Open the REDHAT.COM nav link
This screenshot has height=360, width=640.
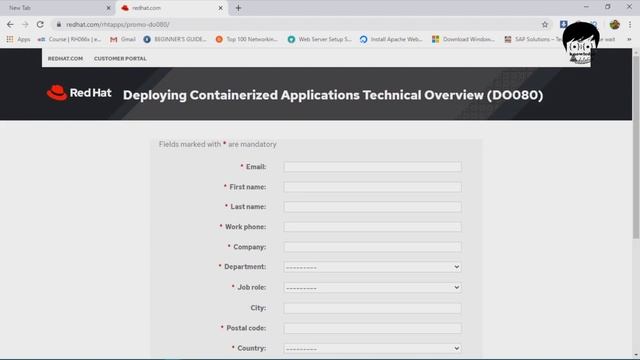[x=65, y=58]
